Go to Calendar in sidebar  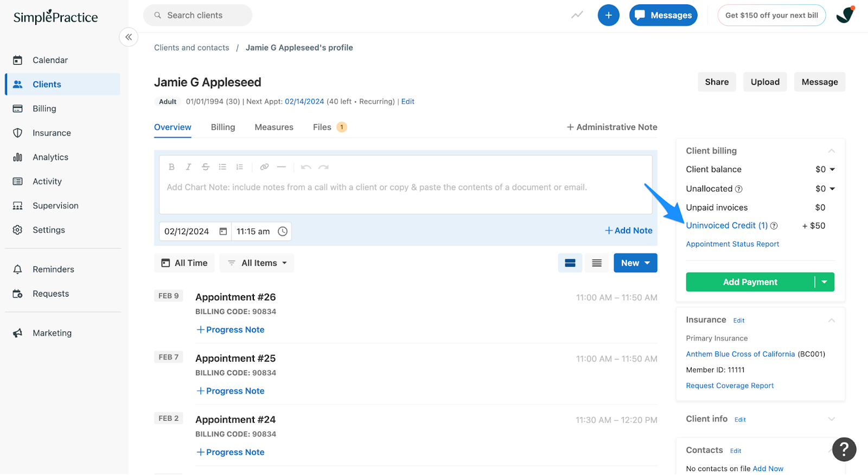pyautogui.click(x=62, y=60)
